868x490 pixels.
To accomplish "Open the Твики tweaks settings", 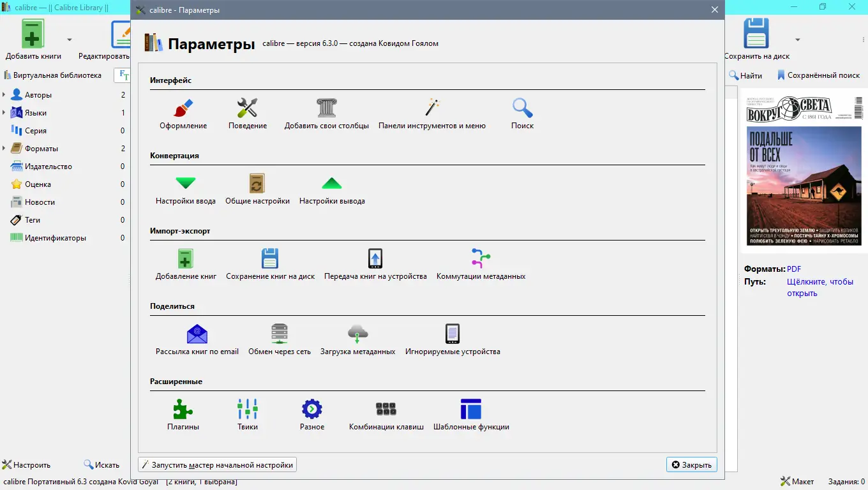I will (248, 415).
